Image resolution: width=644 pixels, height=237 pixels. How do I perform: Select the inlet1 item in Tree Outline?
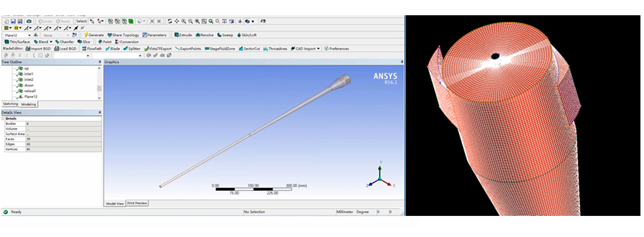coord(28,74)
